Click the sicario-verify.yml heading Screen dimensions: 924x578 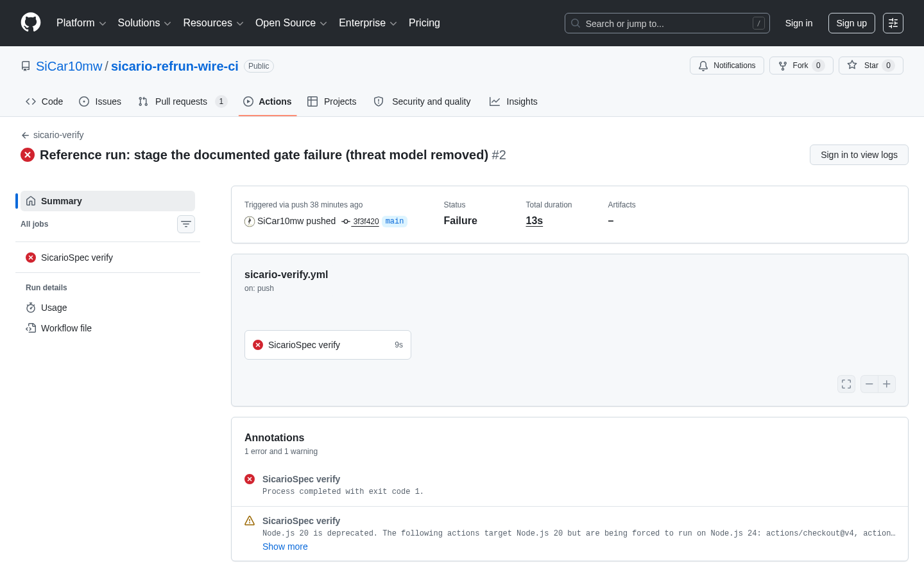[286, 274]
